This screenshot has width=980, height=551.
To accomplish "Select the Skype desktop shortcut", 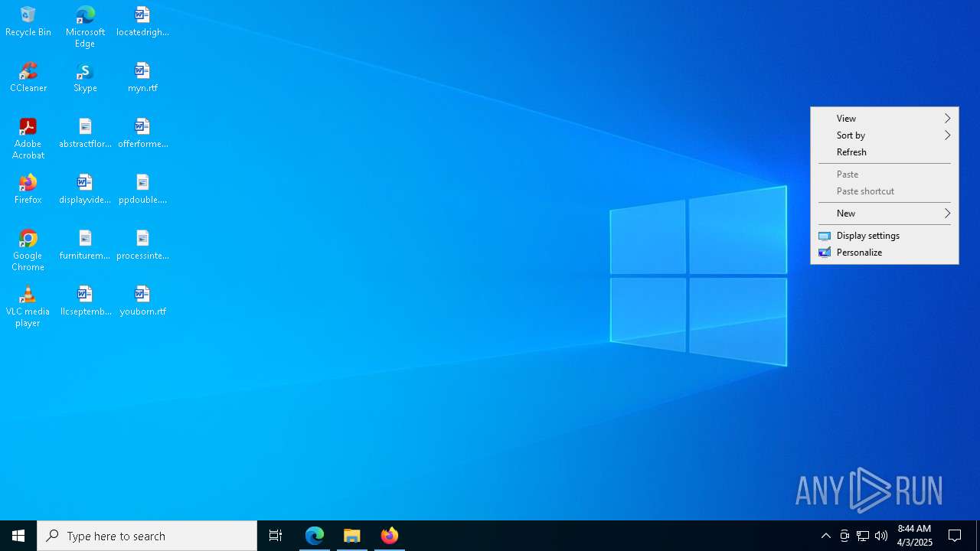I will coord(85,77).
